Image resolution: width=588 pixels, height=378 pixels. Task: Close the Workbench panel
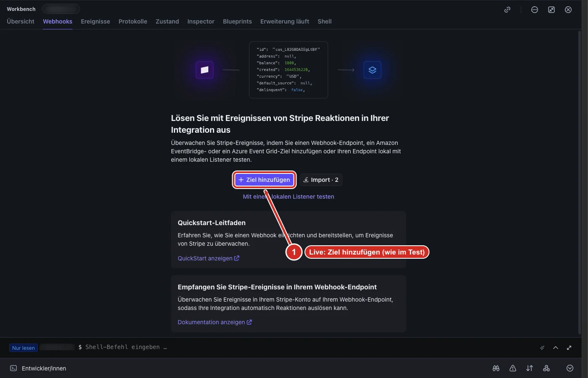click(568, 10)
